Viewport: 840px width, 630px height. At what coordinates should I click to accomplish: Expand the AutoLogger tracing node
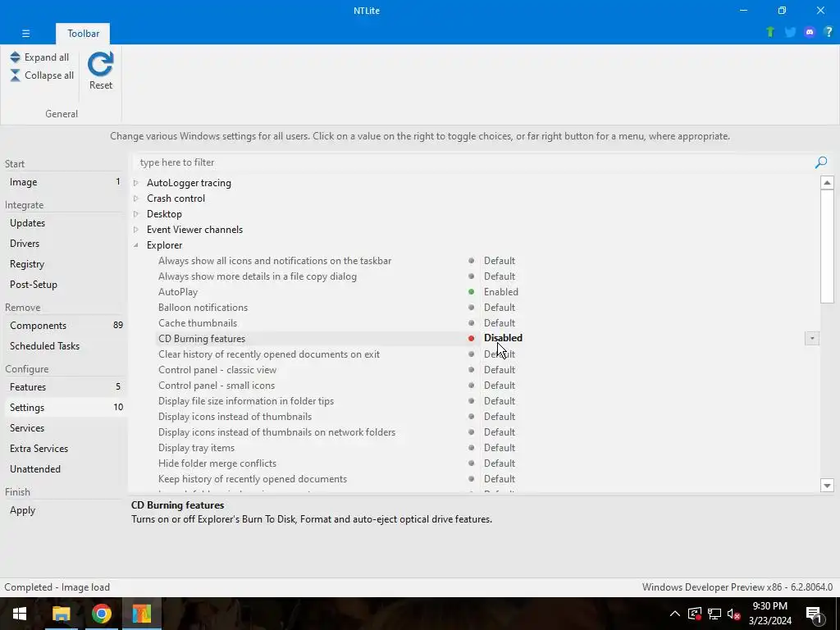[136, 183]
